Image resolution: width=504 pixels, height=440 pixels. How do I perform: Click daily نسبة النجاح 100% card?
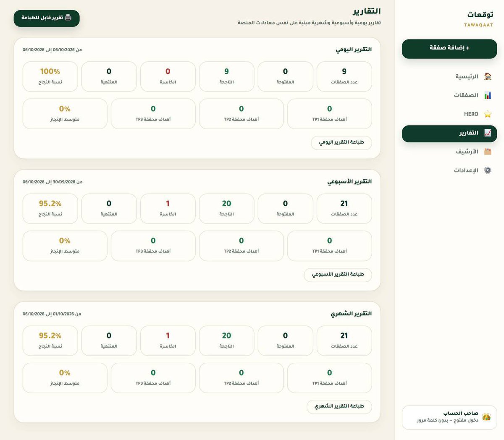coord(50,76)
